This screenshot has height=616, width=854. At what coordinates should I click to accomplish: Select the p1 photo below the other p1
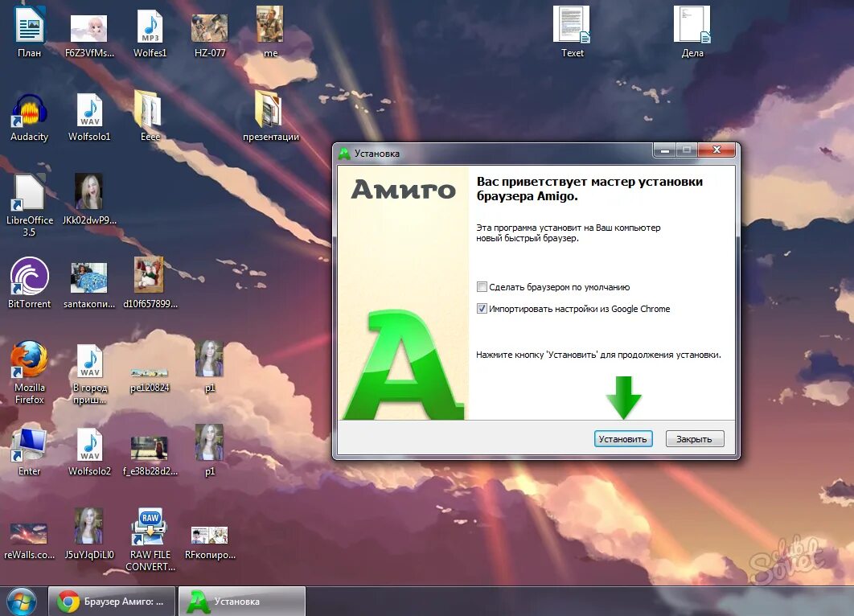[x=209, y=443]
